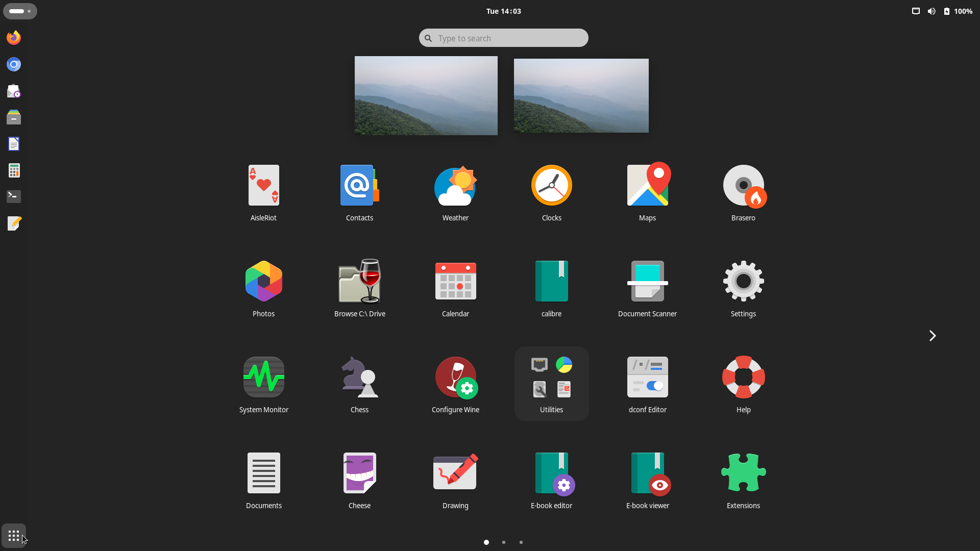Viewport: 980px width, 551px height.
Task: Open System Monitor
Action: pyautogui.click(x=263, y=384)
